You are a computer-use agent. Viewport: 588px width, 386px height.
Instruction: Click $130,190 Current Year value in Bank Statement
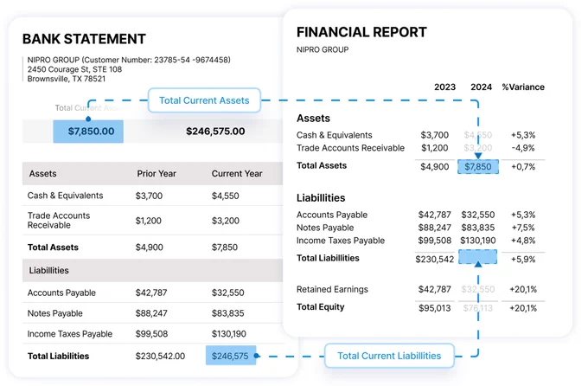tap(229, 334)
